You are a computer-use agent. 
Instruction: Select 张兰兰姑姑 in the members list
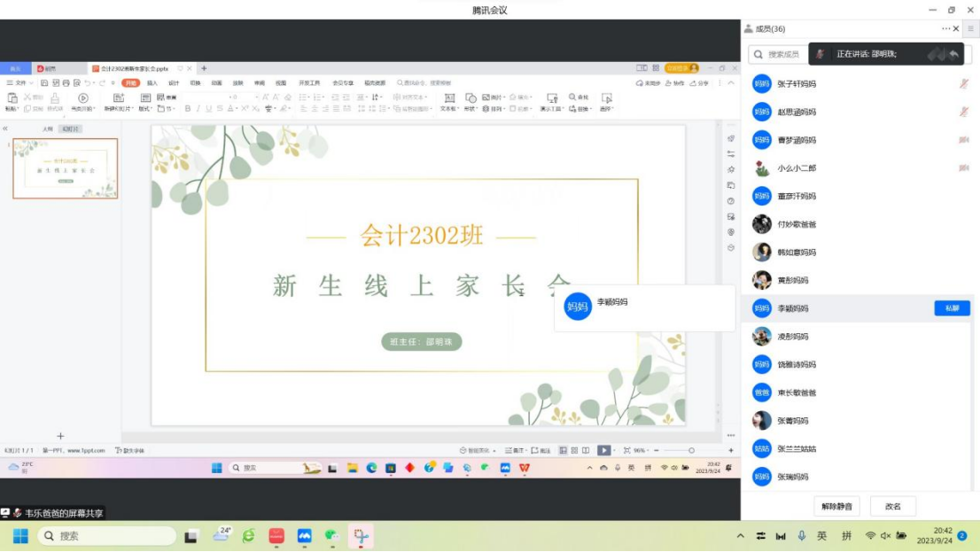(x=796, y=449)
